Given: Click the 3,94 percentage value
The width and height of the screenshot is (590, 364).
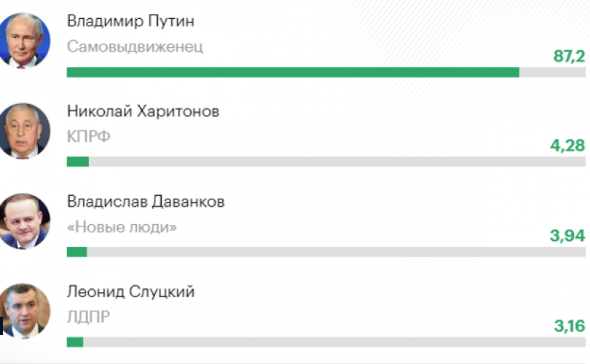Looking at the screenshot, I should pyautogui.click(x=567, y=236).
